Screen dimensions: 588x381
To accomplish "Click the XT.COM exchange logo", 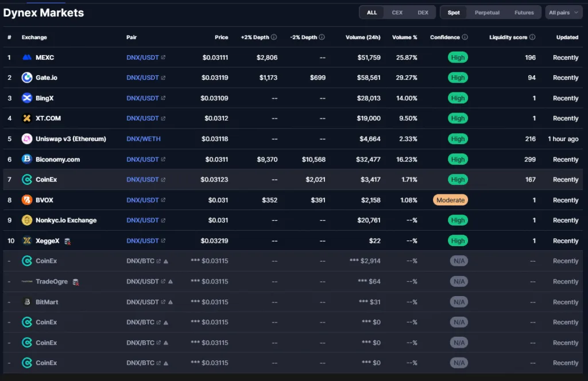I will 27,118.
